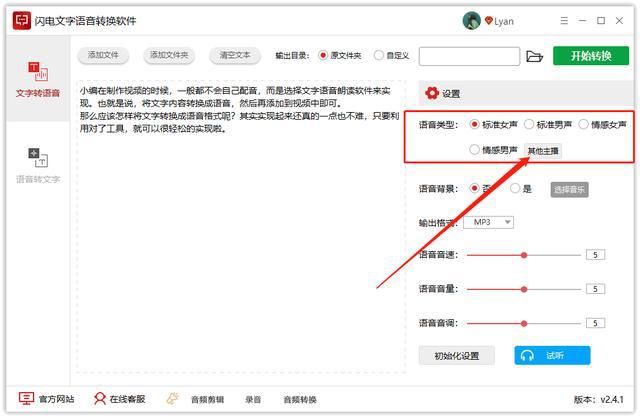Select 情感女声 voice type

click(602, 124)
